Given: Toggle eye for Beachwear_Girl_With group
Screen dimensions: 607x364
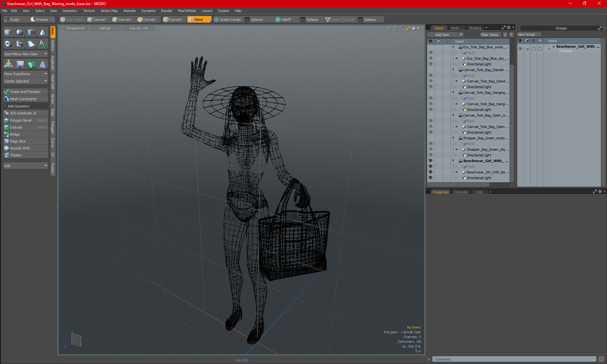Looking at the screenshot, I should click(x=520, y=49).
